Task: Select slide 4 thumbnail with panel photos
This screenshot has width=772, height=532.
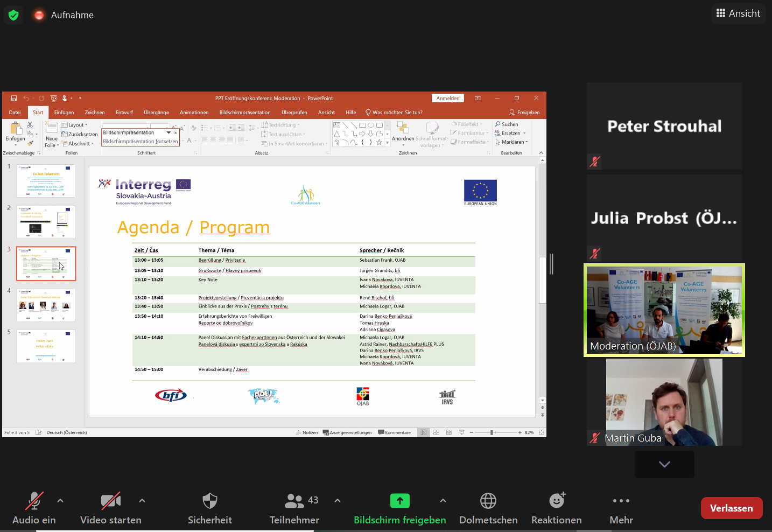Action: click(x=46, y=305)
